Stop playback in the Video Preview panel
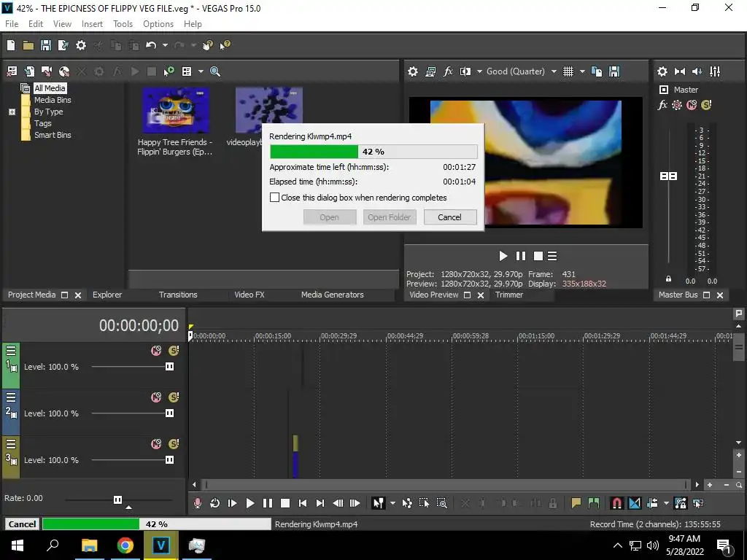The image size is (747, 560). pyautogui.click(x=538, y=256)
